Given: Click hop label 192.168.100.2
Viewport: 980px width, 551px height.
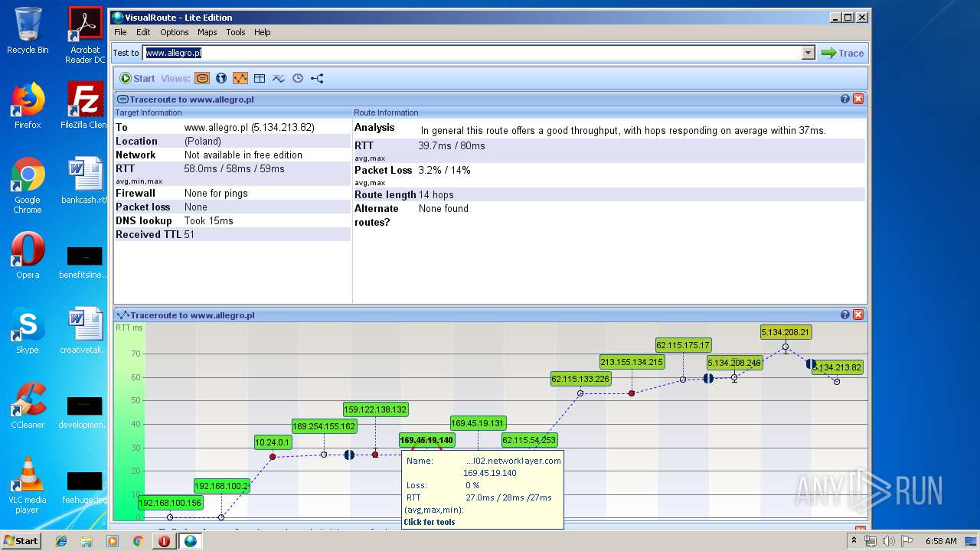Looking at the screenshot, I should tap(222, 486).
